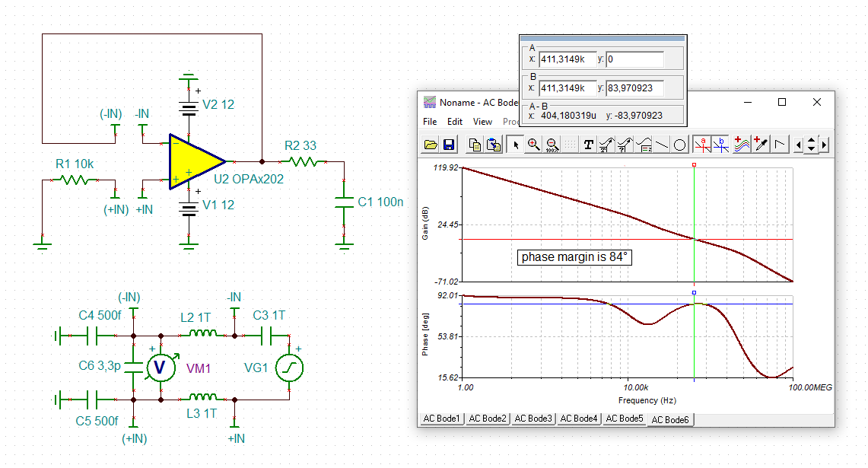
Task: Click the add dropper post-processor icon
Action: click(761, 145)
